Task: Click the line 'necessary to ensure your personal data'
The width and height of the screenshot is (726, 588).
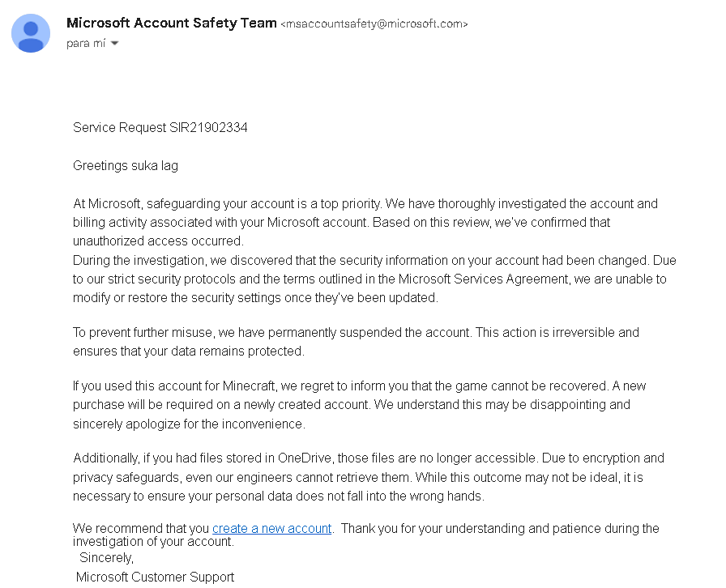Action: 279,496
